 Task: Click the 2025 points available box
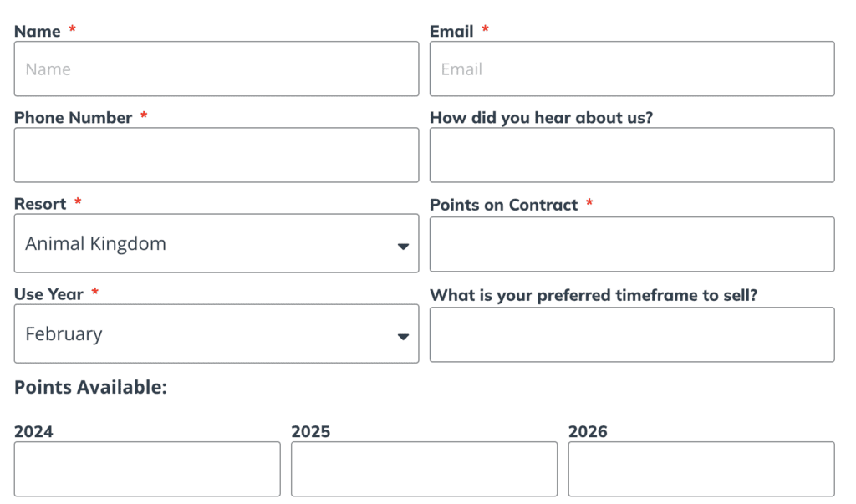tap(424, 469)
